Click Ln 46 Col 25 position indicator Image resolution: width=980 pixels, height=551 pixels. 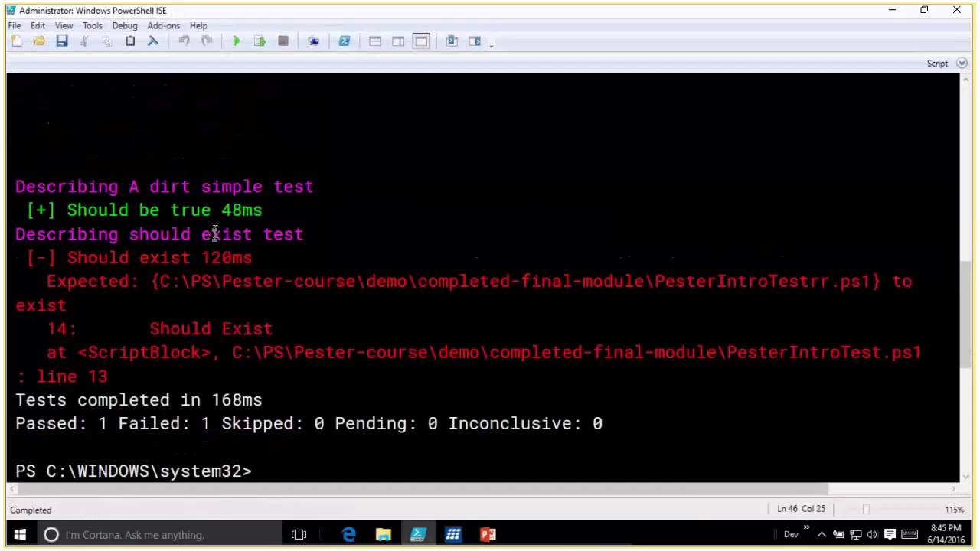tap(802, 510)
